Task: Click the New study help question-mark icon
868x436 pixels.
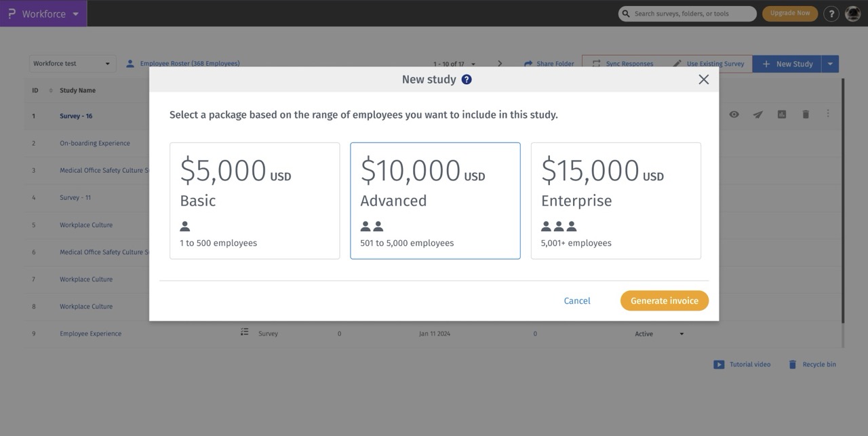Action: [467, 79]
